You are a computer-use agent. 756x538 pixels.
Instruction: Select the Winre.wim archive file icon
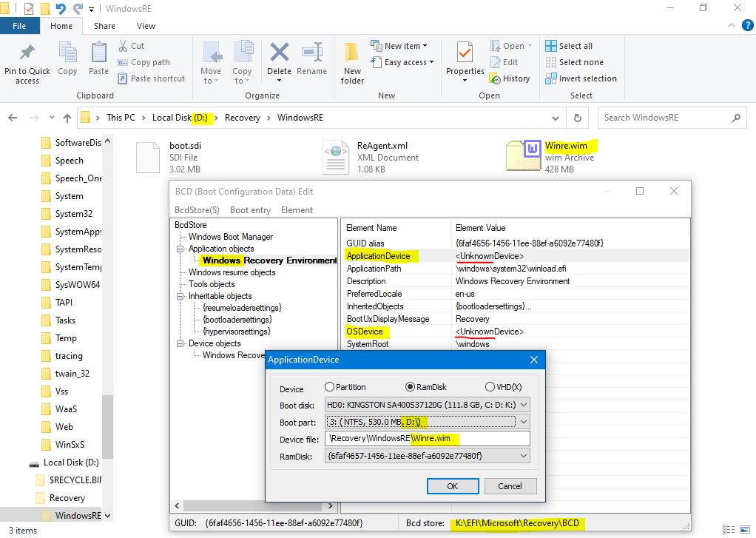pos(524,157)
